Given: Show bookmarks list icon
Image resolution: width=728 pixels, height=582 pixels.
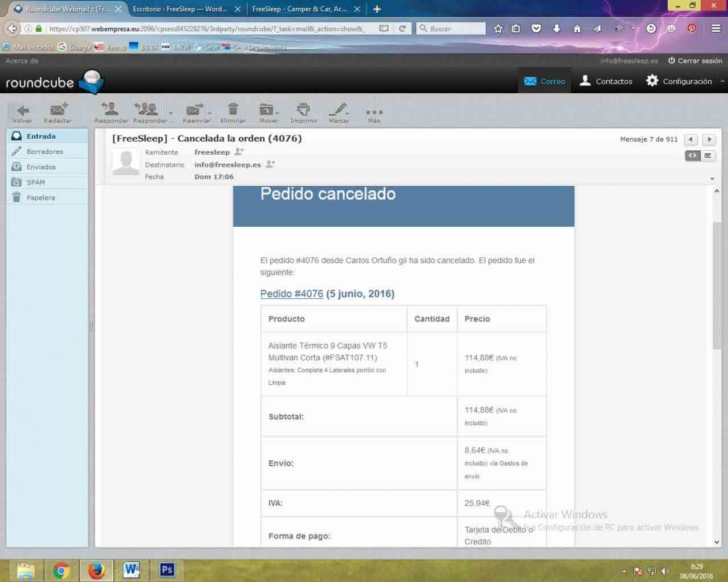Looking at the screenshot, I should [516, 29].
